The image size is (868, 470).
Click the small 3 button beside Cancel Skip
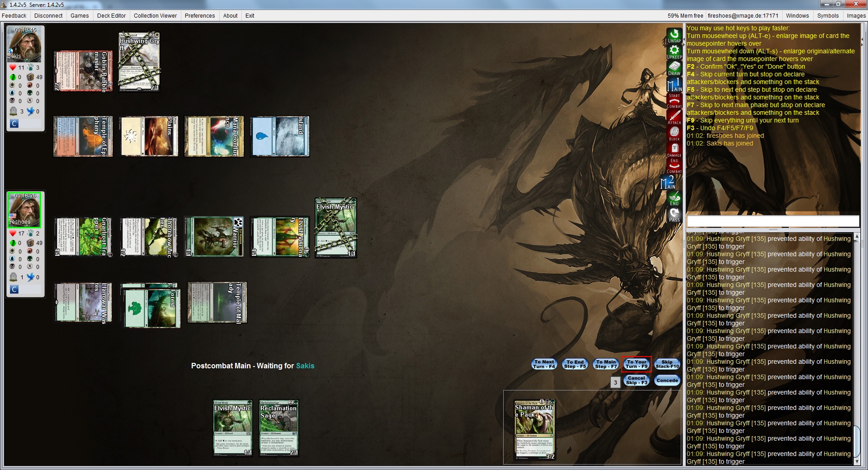pos(615,382)
